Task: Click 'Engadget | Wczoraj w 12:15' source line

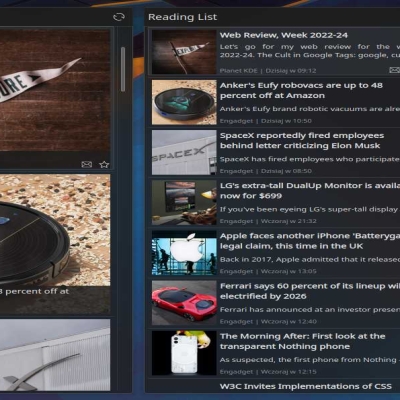Action: [x=268, y=372]
